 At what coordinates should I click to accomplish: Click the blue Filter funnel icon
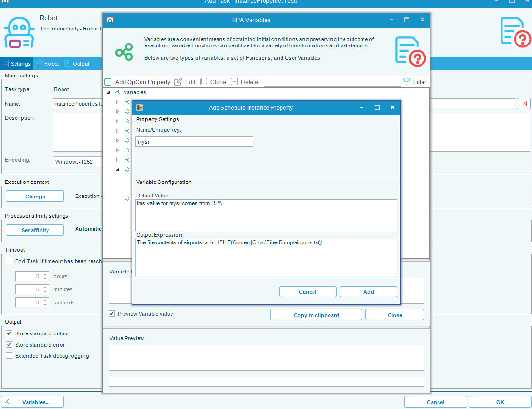[406, 82]
